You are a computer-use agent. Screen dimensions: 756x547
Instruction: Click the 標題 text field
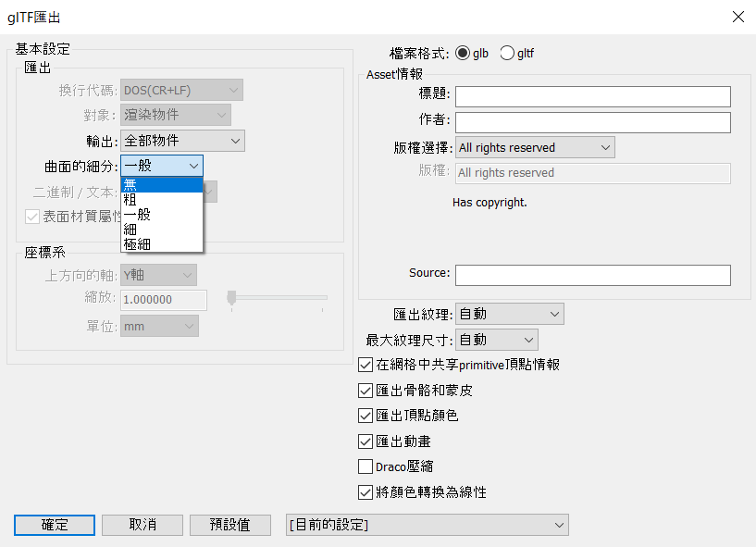(x=593, y=96)
